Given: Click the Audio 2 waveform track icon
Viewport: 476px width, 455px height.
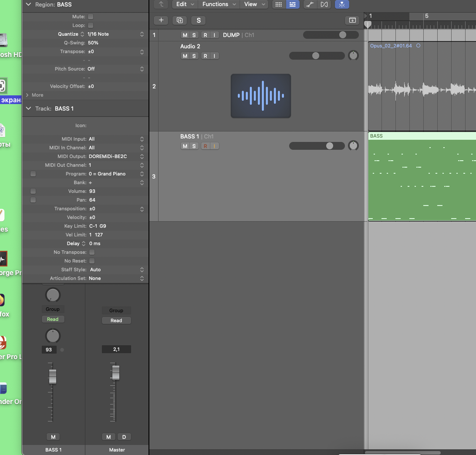Looking at the screenshot, I should [x=261, y=96].
